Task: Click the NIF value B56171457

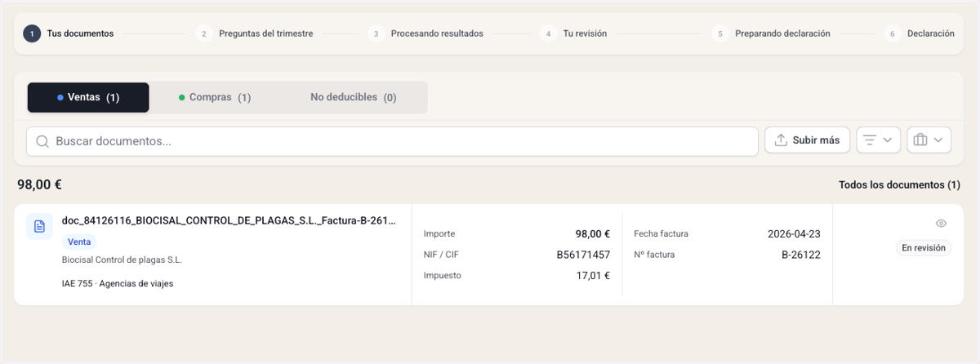Action: click(x=583, y=255)
